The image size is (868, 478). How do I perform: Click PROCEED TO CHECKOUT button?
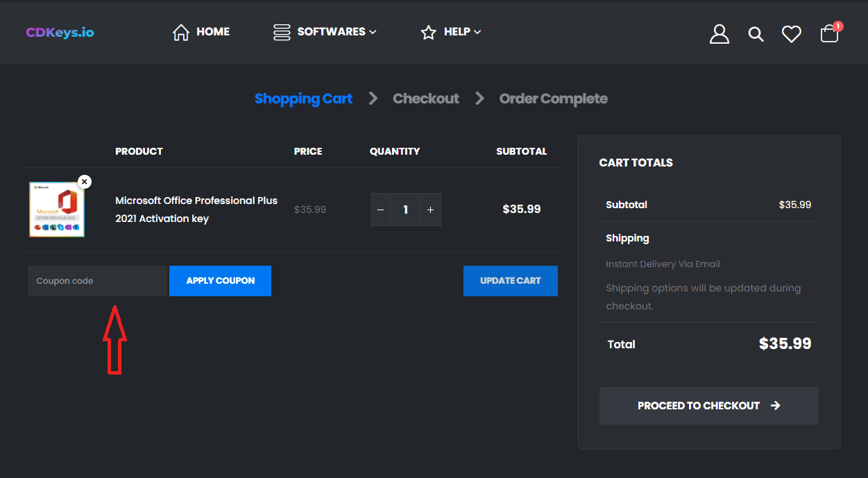(x=709, y=406)
